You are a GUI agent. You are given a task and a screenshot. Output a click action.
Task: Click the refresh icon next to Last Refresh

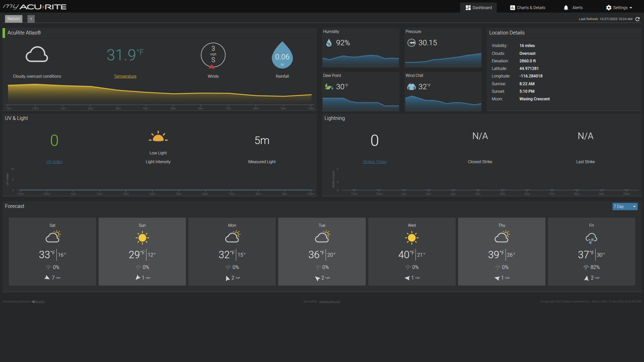pos(638,19)
